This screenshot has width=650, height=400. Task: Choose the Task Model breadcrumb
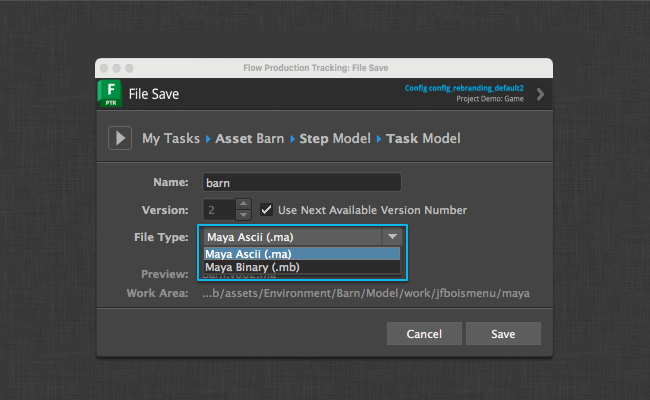click(x=423, y=138)
